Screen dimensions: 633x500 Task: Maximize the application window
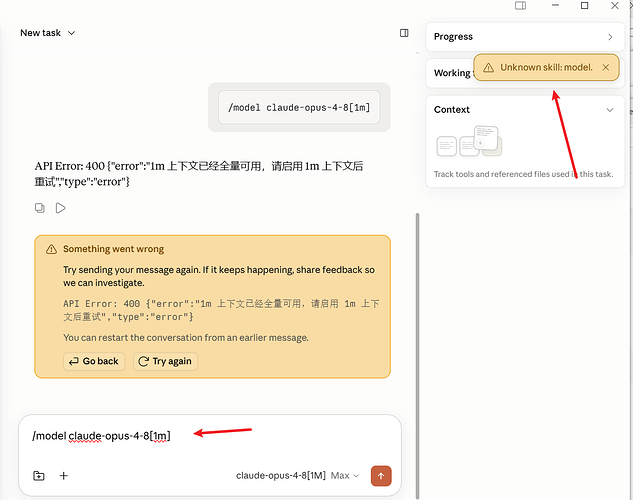click(x=584, y=6)
